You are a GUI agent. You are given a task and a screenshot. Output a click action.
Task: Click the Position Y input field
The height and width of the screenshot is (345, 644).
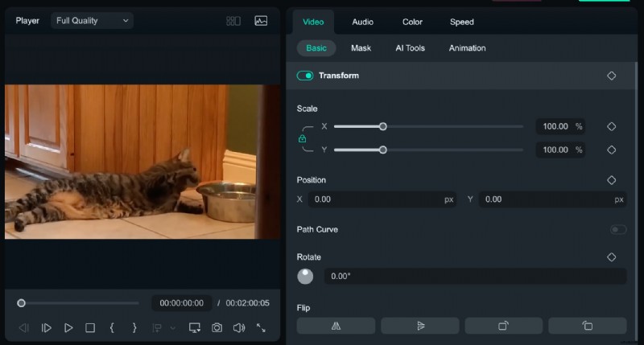point(552,199)
